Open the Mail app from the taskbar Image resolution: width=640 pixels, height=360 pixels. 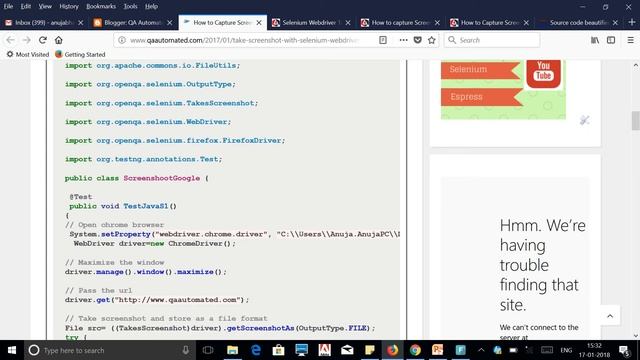point(347,350)
